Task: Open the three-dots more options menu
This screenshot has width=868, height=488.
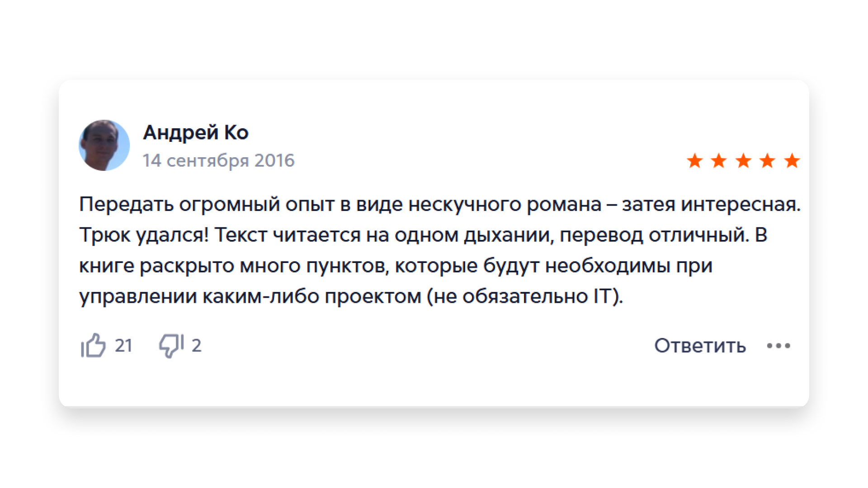Action: point(778,346)
